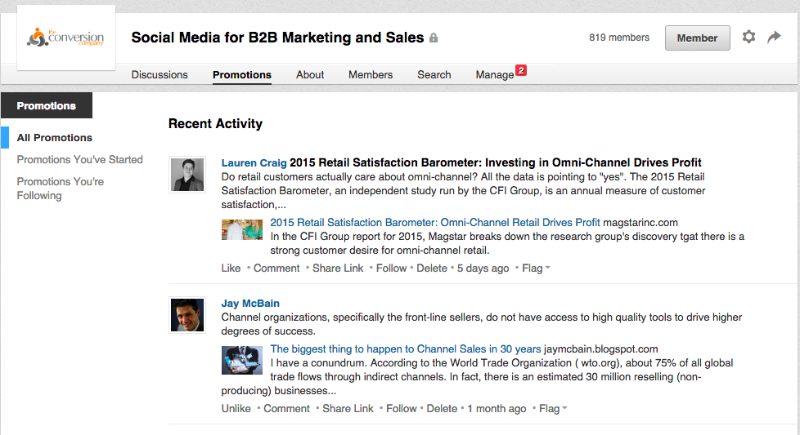
Task: Show Promotions You're Following
Action: click(x=60, y=189)
